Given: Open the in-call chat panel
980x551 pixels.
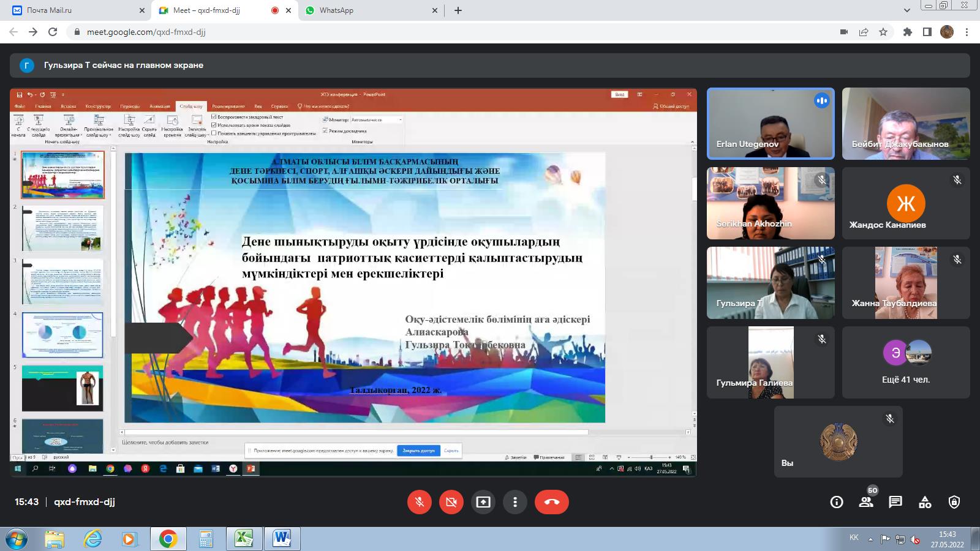Looking at the screenshot, I should pyautogui.click(x=895, y=502).
